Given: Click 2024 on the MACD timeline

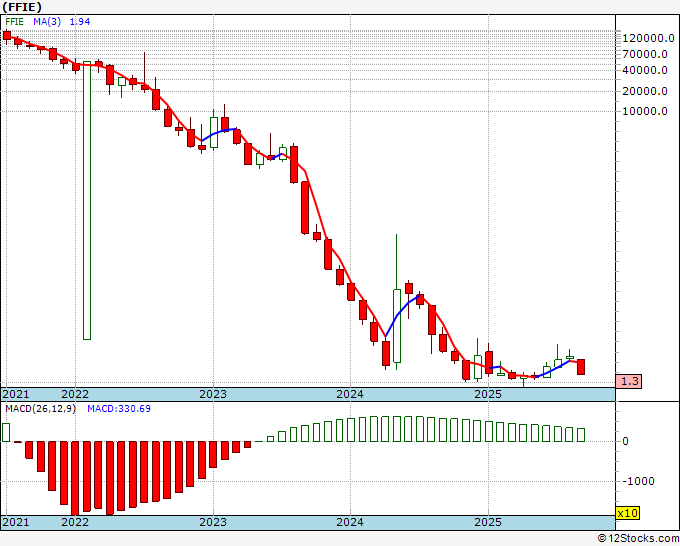Looking at the screenshot, I should [x=350, y=522].
